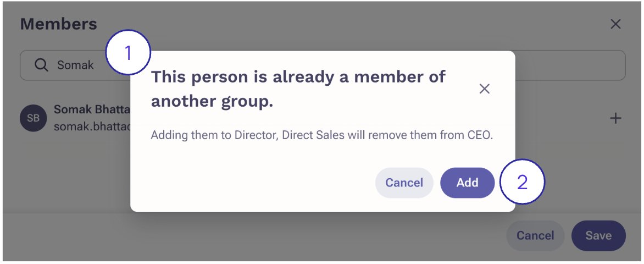The image size is (644, 264).
Task: Click the numbered annotation marker 2
Action: 521,182
